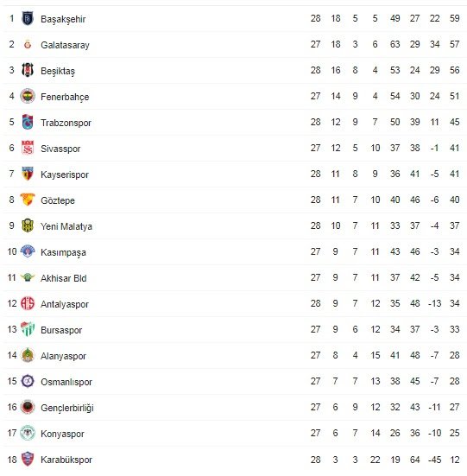
Task: Click Başakşehir's 59 points value
Action: click(x=455, y=18)
